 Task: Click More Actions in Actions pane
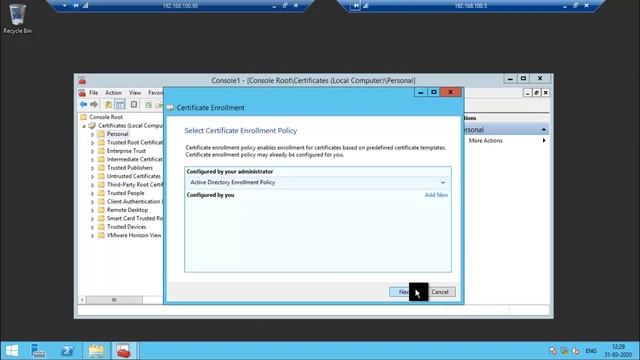(485, 140)
